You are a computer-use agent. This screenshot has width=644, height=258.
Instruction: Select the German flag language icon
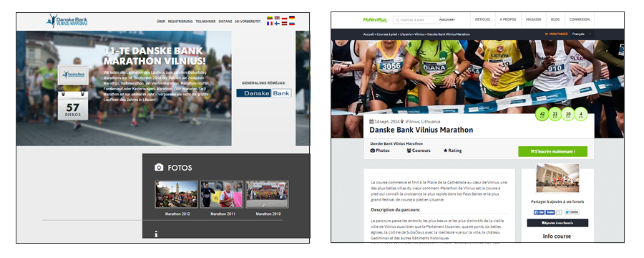(x=292, y=18)
